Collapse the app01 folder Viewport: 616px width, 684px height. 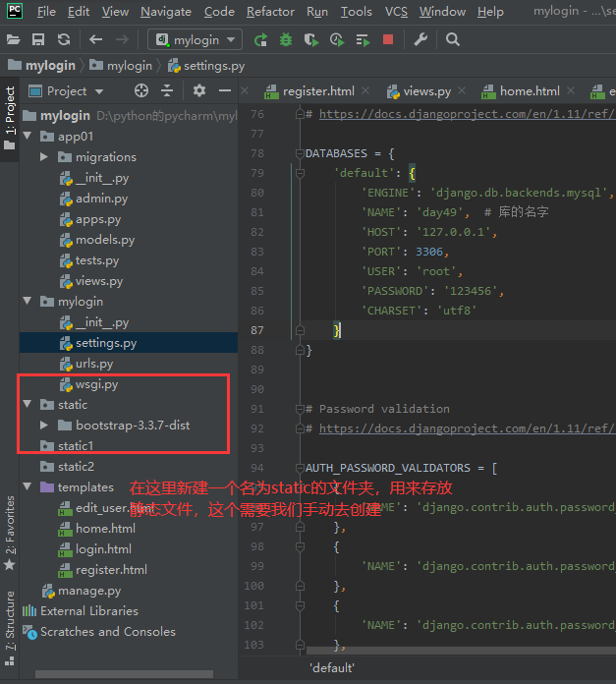(28, 136)
